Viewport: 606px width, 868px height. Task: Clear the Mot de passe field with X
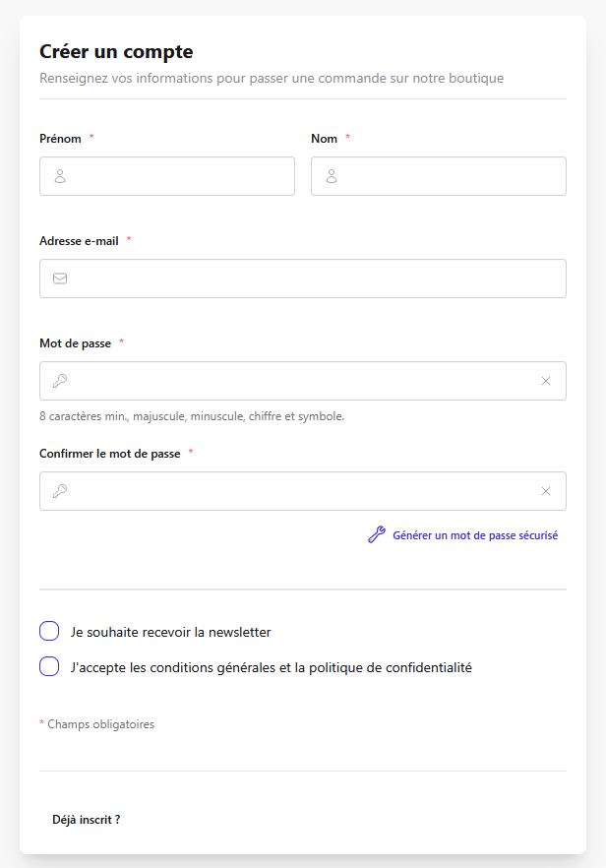[x=546, y=381]
